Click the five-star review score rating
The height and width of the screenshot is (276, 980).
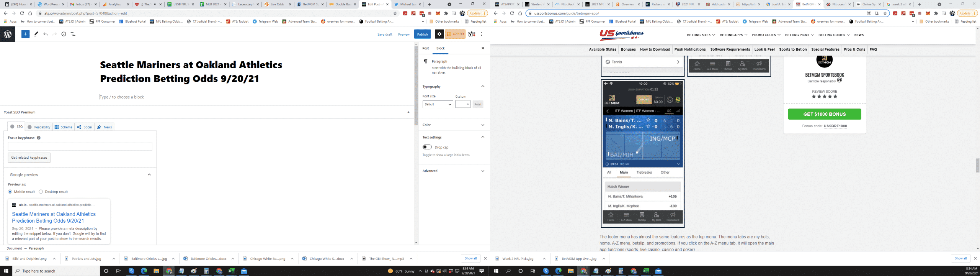(x=824, y=97)
